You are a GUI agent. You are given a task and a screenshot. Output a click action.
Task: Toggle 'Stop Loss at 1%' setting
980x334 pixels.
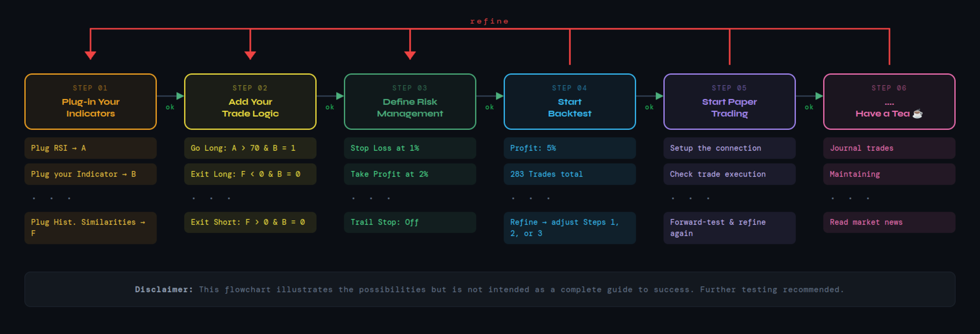click(410, 148)
